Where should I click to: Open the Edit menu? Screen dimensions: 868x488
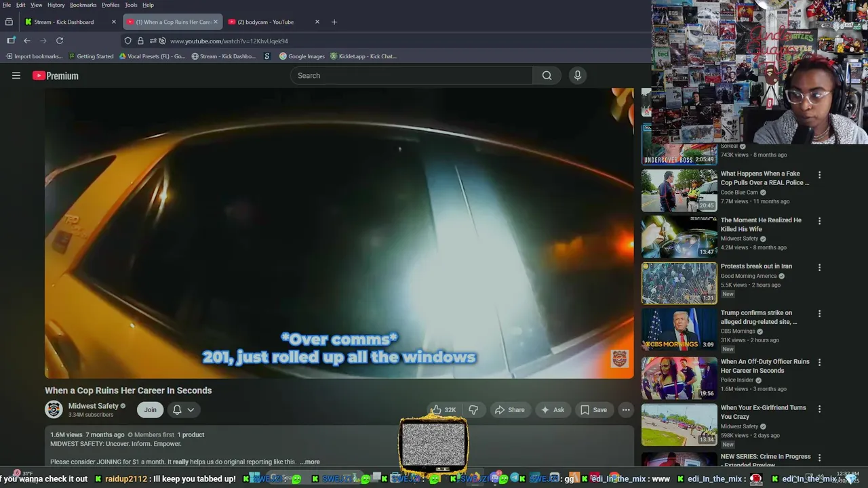pos(21,5)
